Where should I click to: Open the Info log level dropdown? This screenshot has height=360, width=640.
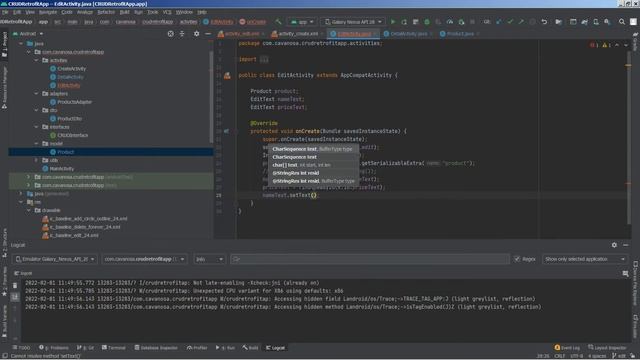(209, 259)
